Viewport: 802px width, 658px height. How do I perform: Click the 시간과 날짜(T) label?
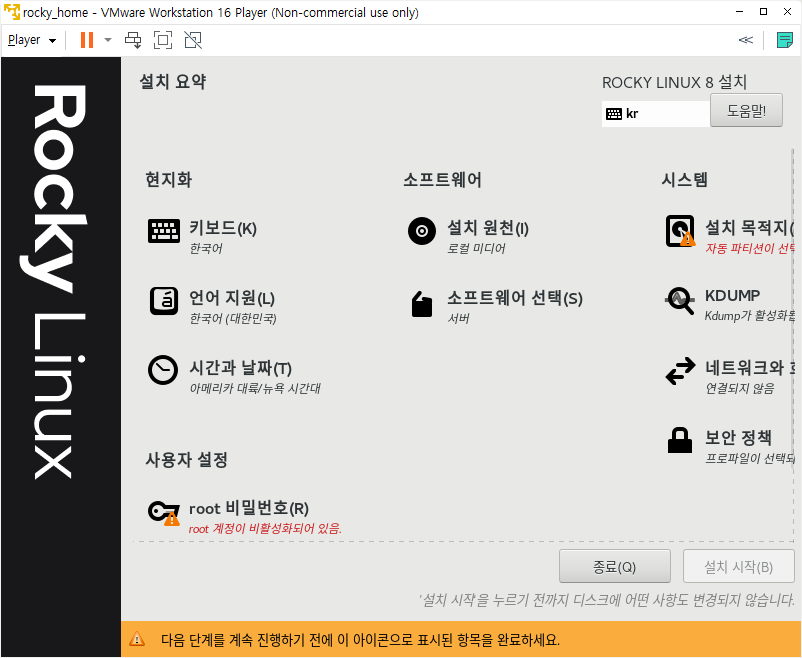241,368
